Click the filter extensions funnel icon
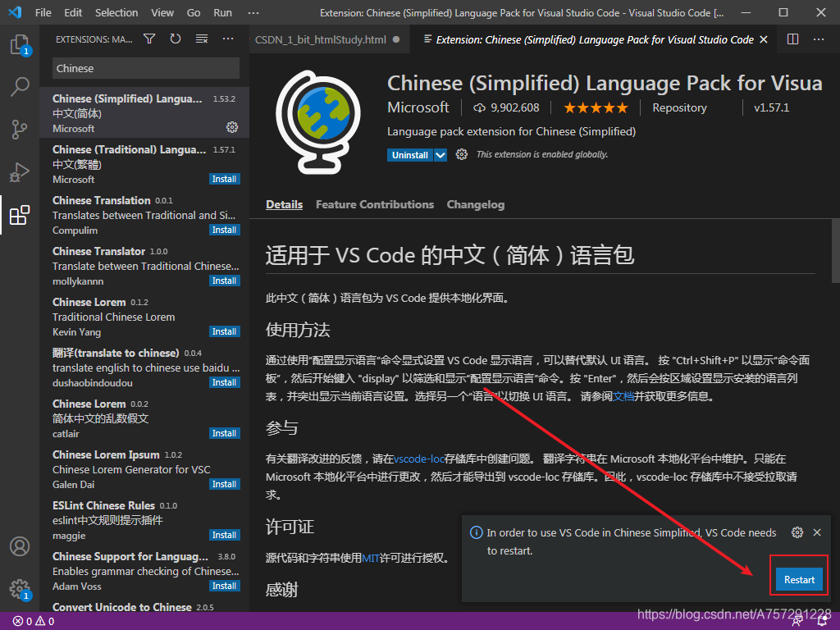The image size is (840, 630). (x=149, y=39)
